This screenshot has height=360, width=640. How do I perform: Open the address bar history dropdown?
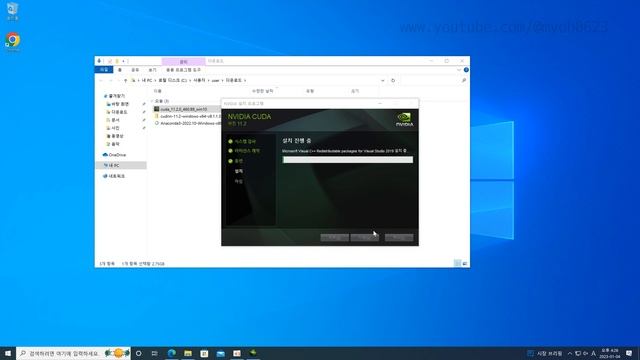click(382, 81)
